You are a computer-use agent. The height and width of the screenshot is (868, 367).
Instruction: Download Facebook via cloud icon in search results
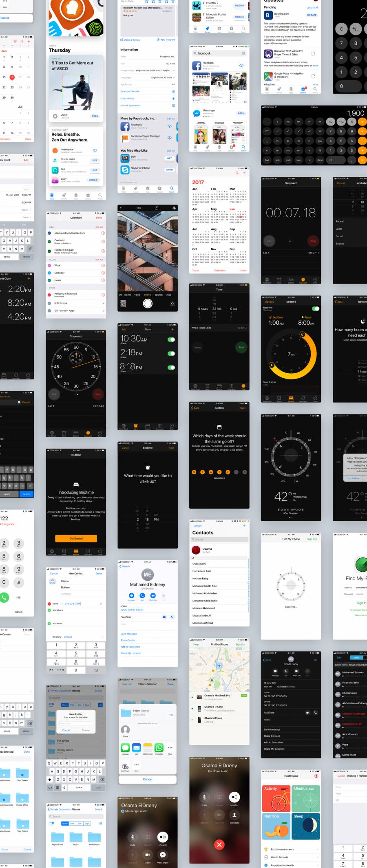click(x=241, y=65)
